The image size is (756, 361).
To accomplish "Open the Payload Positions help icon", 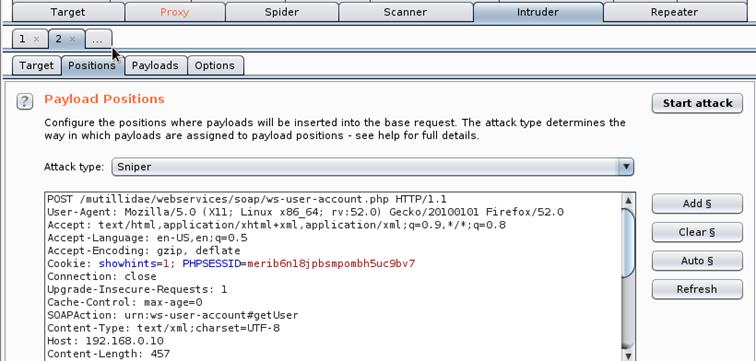I will [x=25, y=102].
